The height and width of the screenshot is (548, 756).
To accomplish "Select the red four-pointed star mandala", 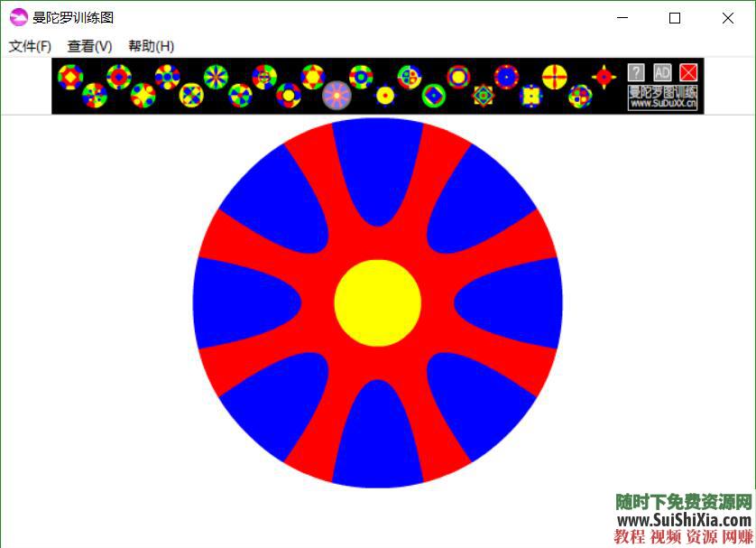I will click(604, 77).
